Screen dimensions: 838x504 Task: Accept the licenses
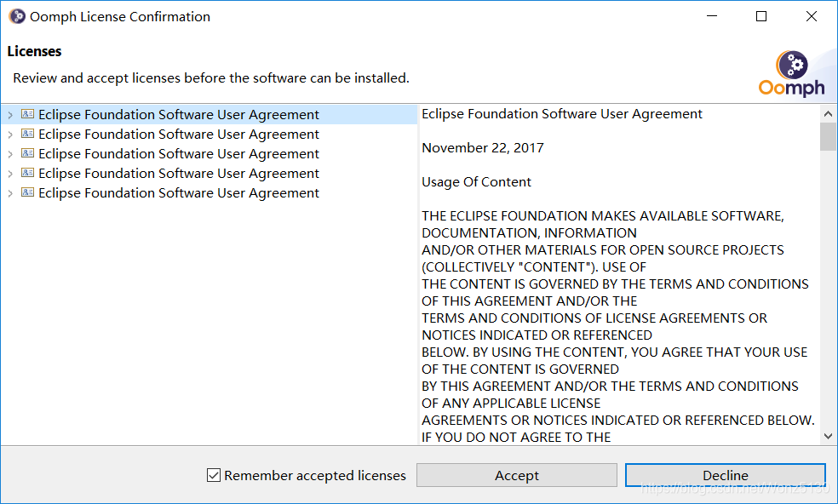coord(516,475)
